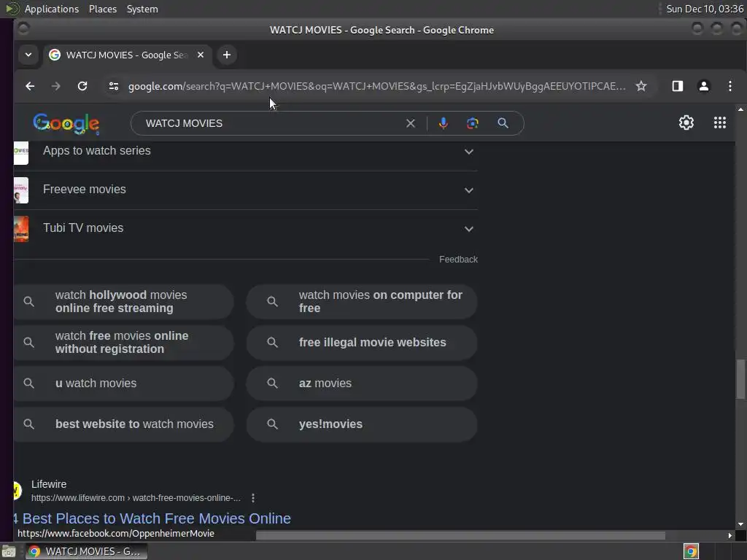
Task: Click show desktop icon in taskbar
Action: [9, 551]
